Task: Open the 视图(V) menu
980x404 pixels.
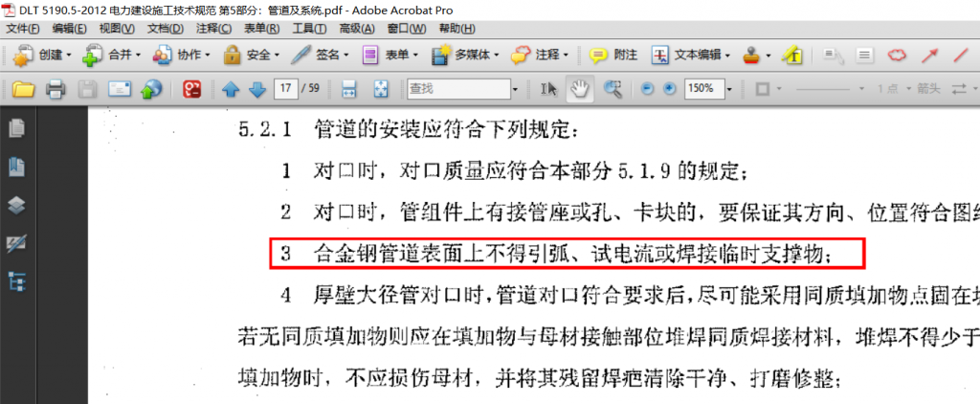Action: pos(117,29)
